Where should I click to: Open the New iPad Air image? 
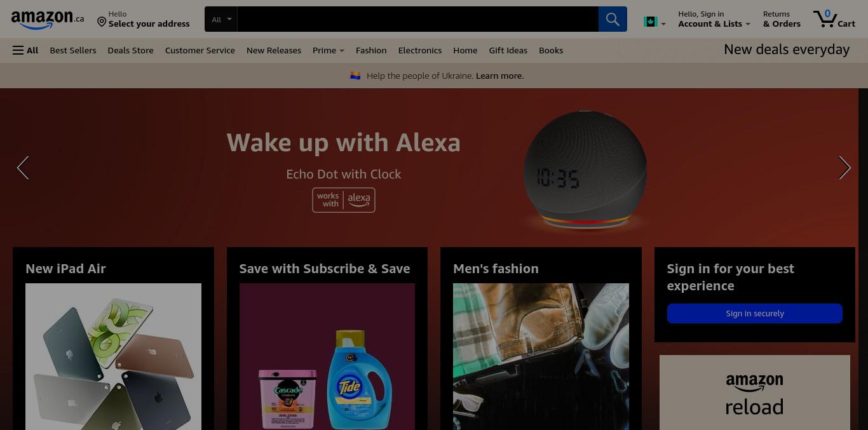(113, 356)
